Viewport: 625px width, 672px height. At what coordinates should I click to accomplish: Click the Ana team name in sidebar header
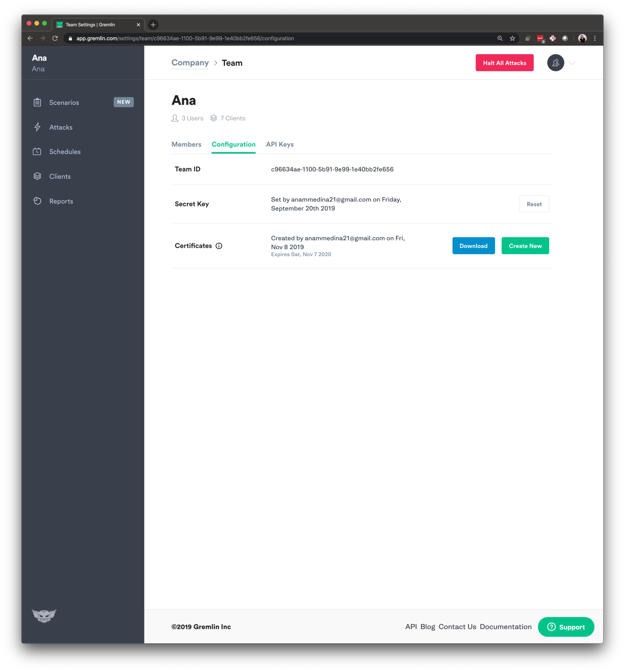click(x=39, y=58)
